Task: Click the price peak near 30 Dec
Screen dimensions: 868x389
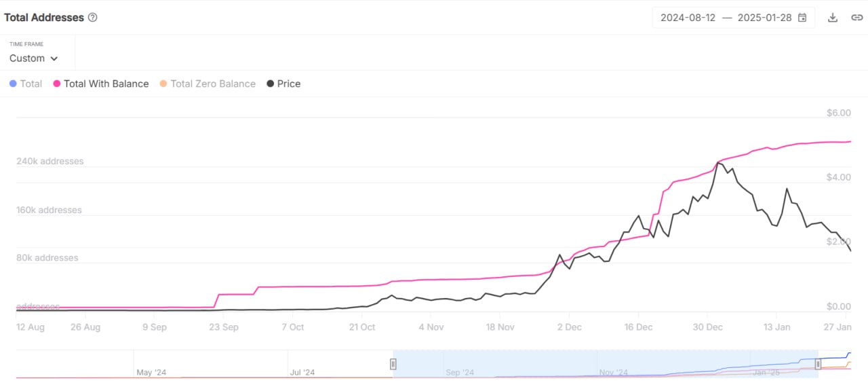Action: [x=718, y=163]
